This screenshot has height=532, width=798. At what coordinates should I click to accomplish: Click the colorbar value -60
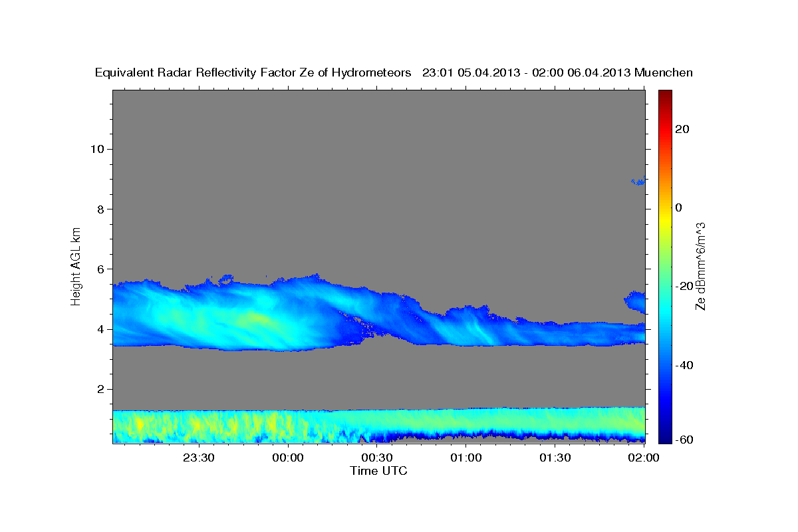point(684,440)
